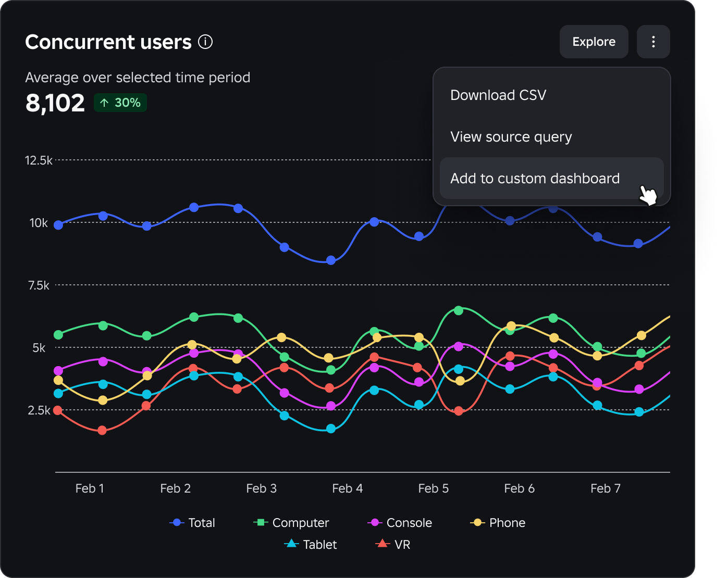Click the green 30% increase badge
The image size is (728, 578).
(120, 103)
